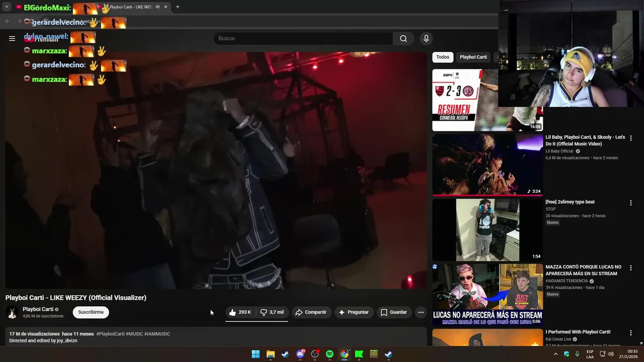Open Google Chrome taskbar icon

(344, 354)
